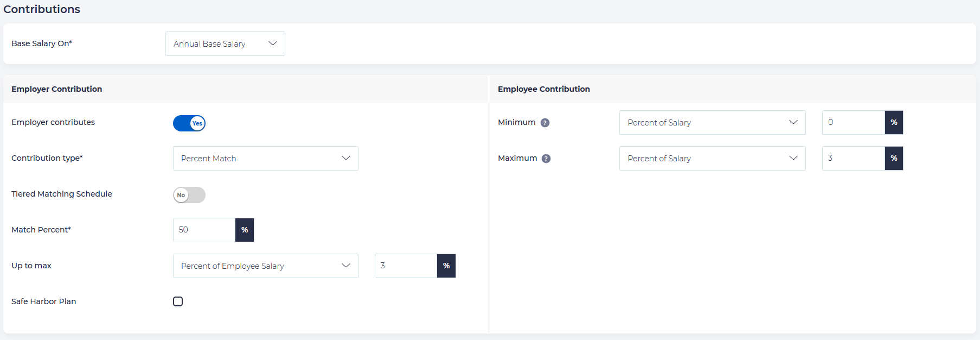
Task: Click the percent symbol beside Minimum value
Action: [894, 122]
